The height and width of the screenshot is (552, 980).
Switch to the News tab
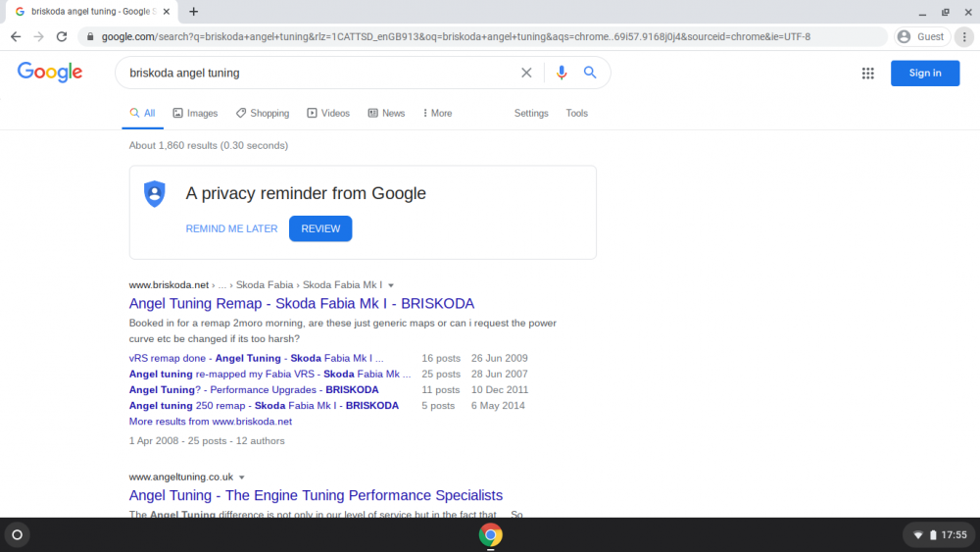tap(386, 113)
